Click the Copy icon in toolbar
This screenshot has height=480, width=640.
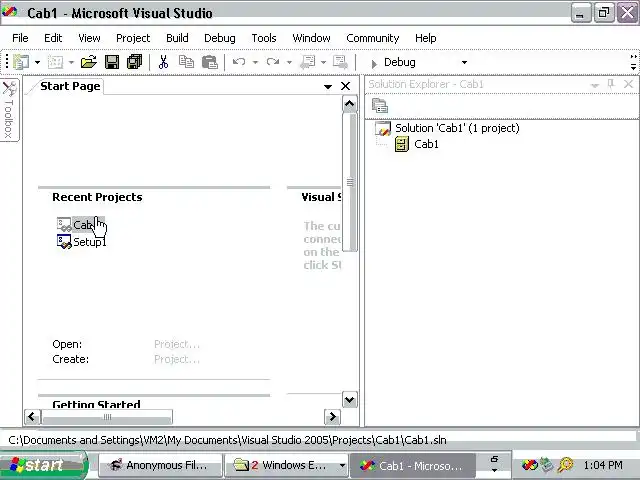(186, 62)
